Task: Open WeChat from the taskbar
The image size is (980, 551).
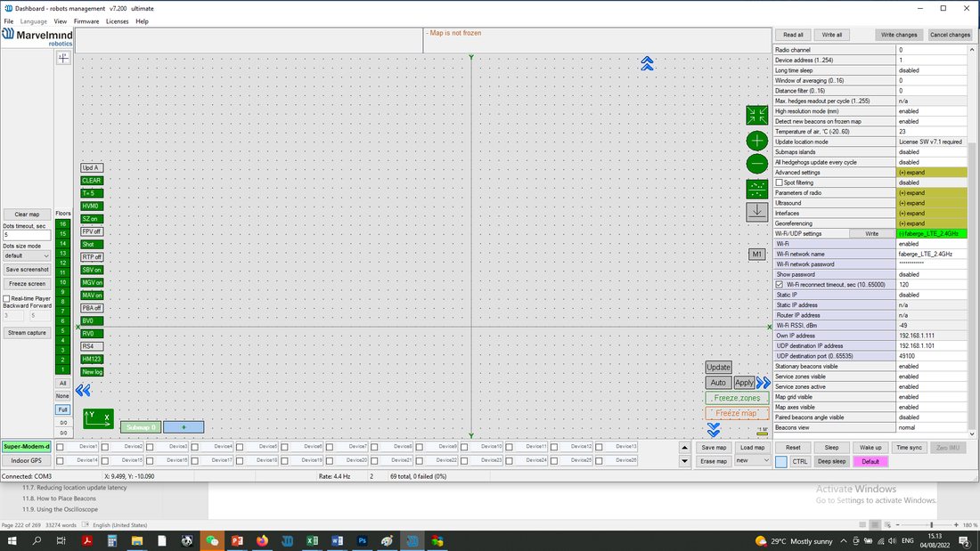Action: click(x=212, y=540)
